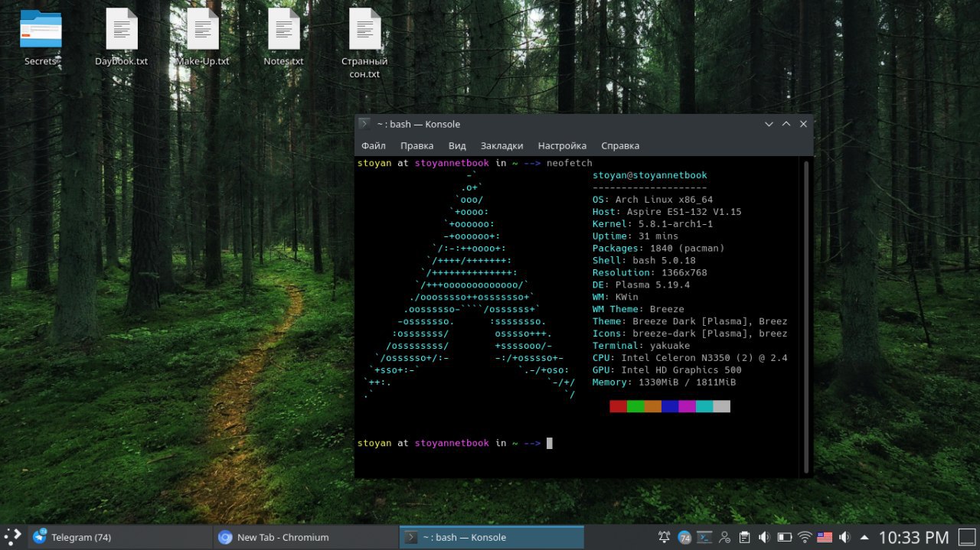This screenshot has width=980, height=550.
Task: Select the Daybook.txt desktop file
Action: click(122, 37)
